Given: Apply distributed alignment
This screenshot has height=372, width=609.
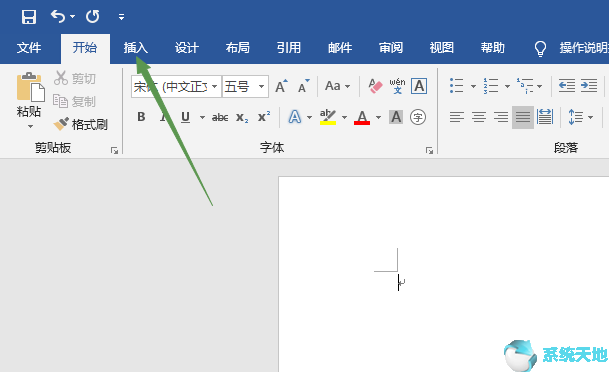Looking at the screenshot, I should [x=545, y=117].
